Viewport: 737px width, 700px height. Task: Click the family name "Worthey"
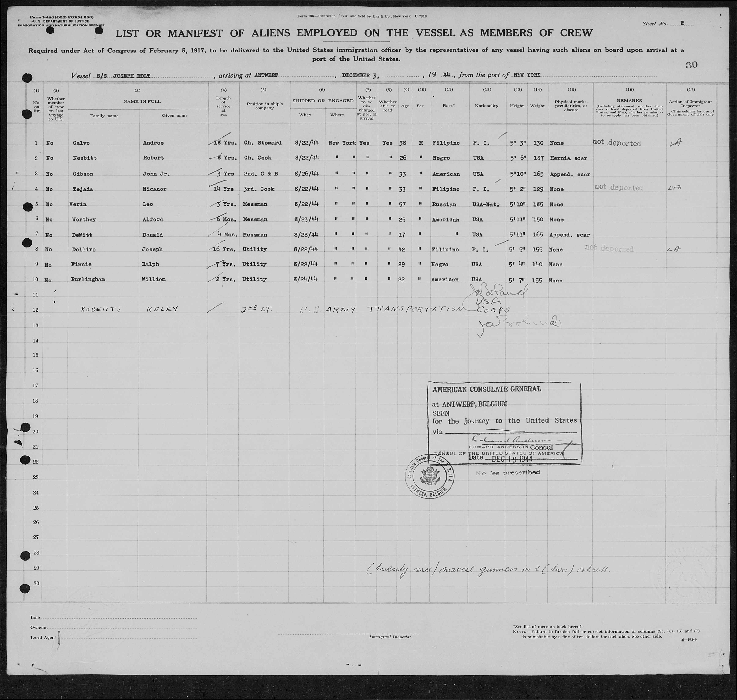pos(84,219)
